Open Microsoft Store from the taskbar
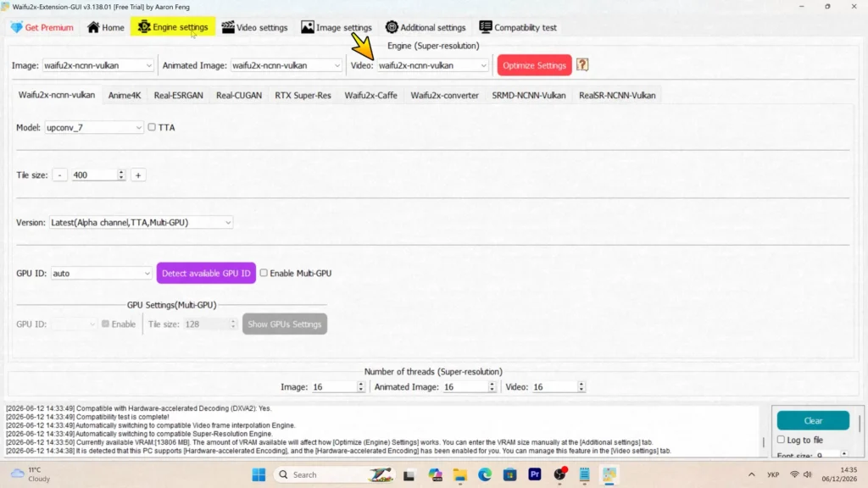The width and height of the screenshot is (868, 488). 509,474
